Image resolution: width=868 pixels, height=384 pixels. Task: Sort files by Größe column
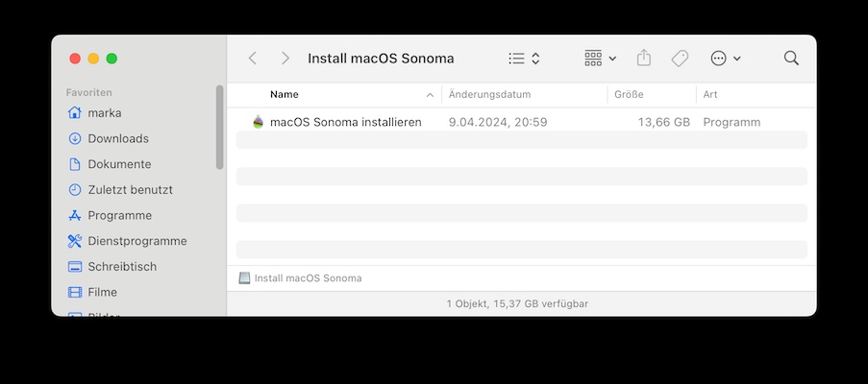coord(629,95)
